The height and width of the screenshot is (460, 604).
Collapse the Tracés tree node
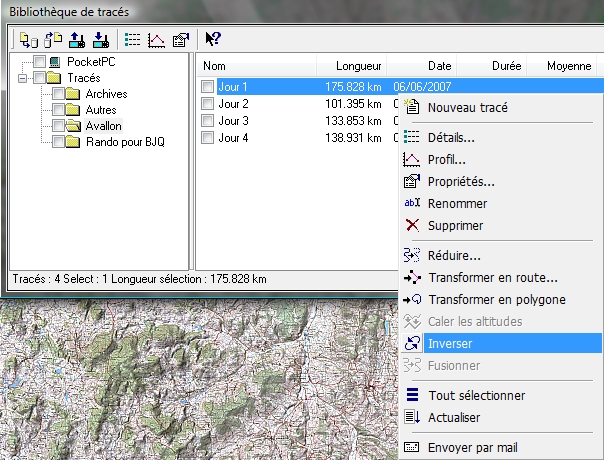23,78
